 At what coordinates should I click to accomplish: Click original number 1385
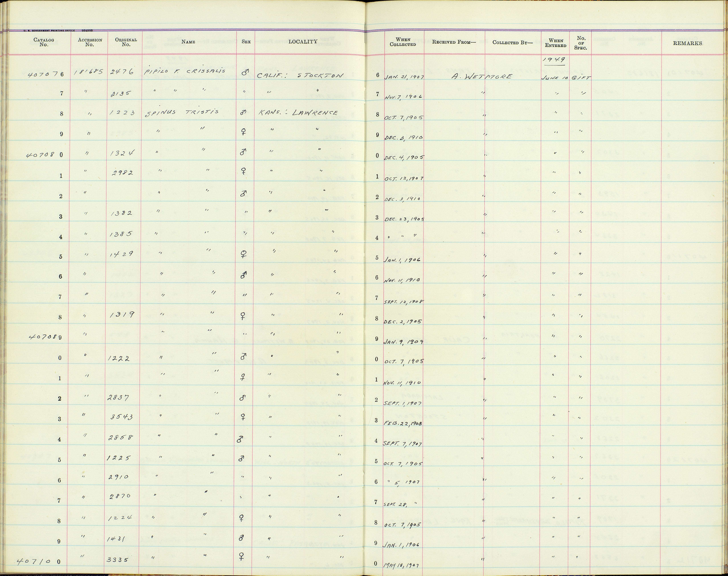coord(122,234)
